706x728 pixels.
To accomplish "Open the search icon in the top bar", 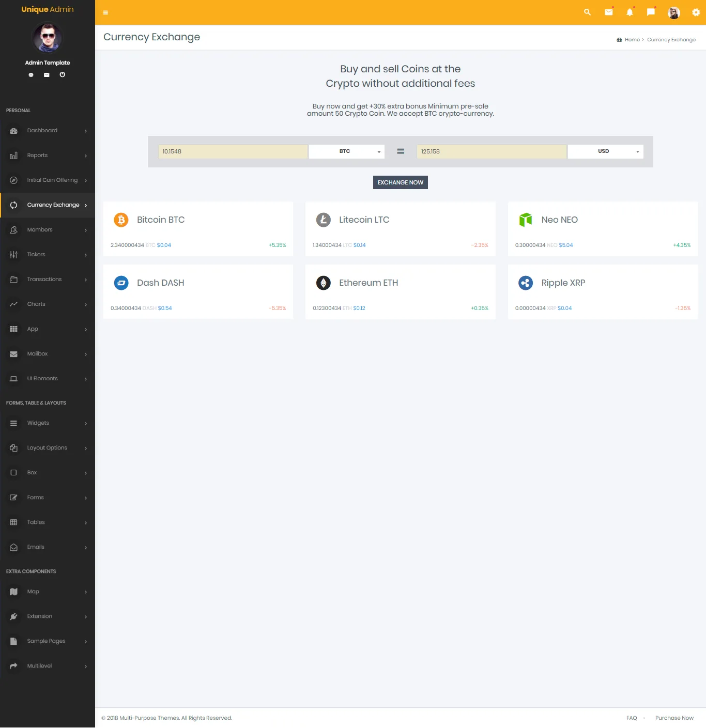I will tap(587, 12).
